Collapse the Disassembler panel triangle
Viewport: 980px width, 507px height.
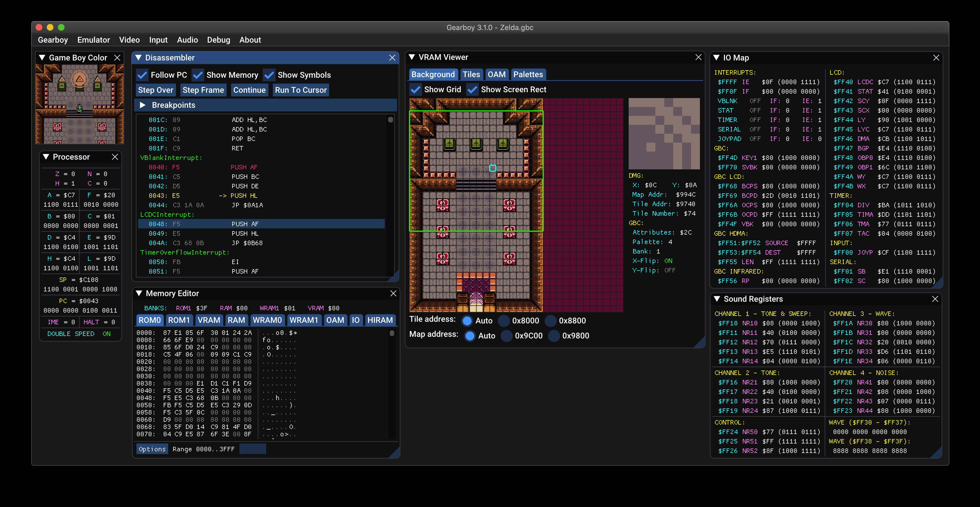[138, 57]
